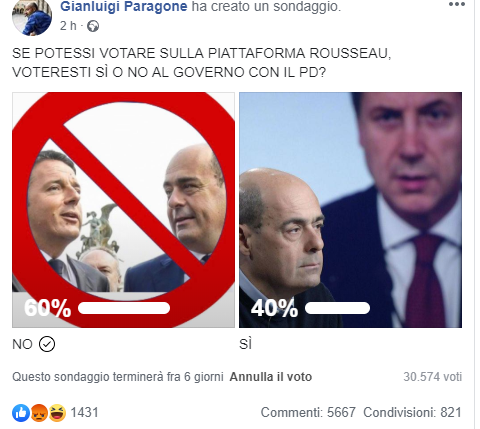Open Gianluigi Paragone's profile name link

124,6
